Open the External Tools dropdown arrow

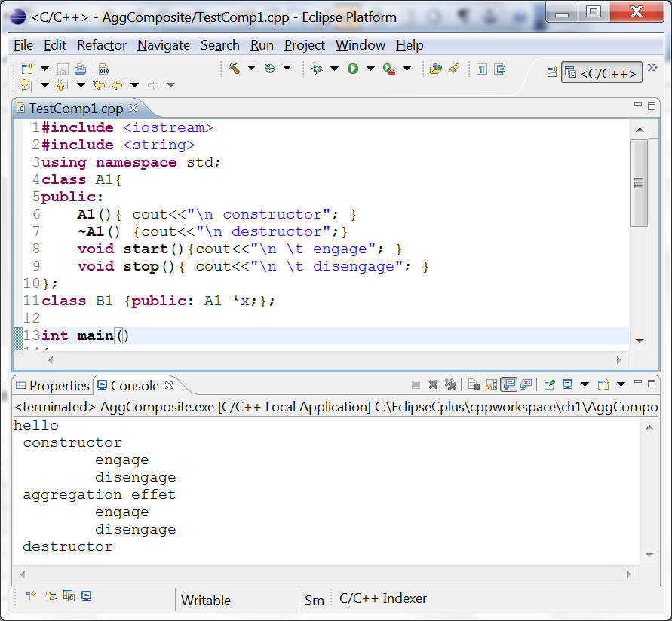point(407,68)
